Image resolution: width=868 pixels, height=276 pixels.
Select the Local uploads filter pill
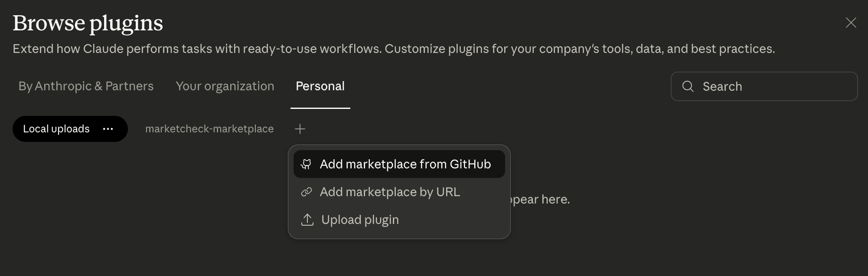pyautogui.click(x=56, y=129)
